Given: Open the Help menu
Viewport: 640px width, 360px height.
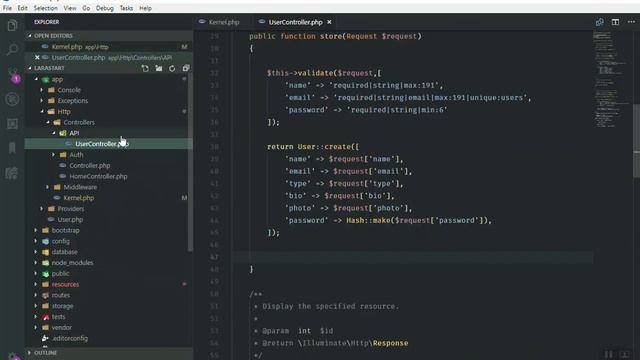Looking at the screenshot, I should click(145, 8).
